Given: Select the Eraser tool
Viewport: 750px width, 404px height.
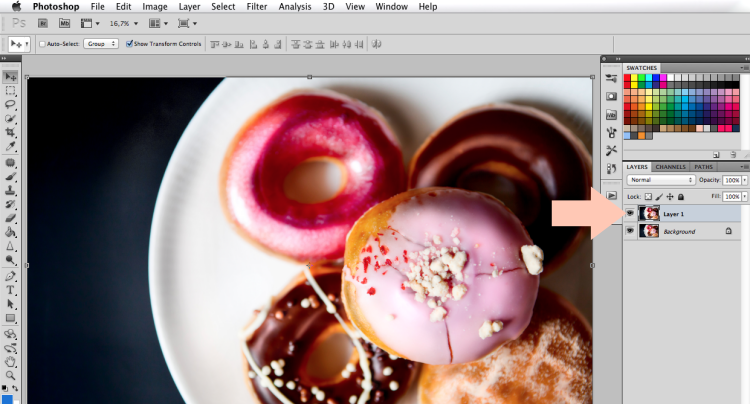Looking at the screenshot, I should [10, 218].
